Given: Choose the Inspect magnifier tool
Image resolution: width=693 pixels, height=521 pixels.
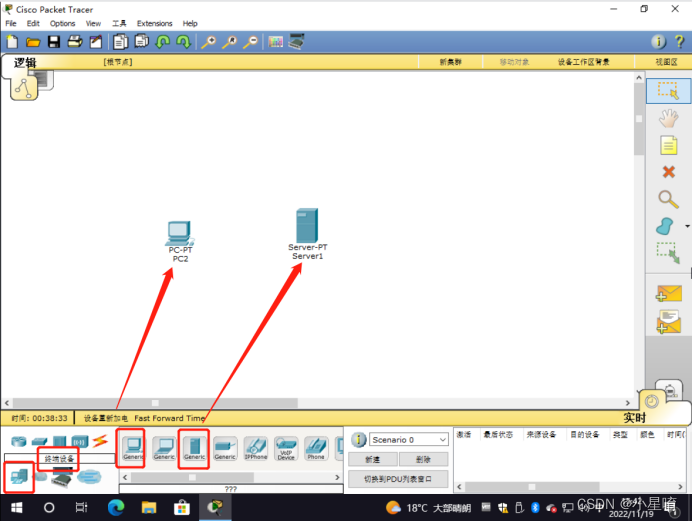Looking at the screenshot, I should [x=668, y=199].
